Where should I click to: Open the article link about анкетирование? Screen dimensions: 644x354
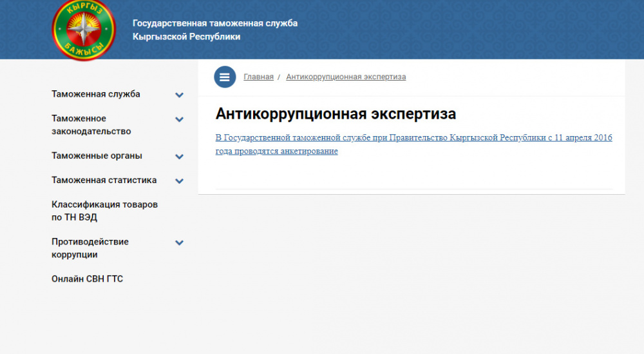[413, 144]
